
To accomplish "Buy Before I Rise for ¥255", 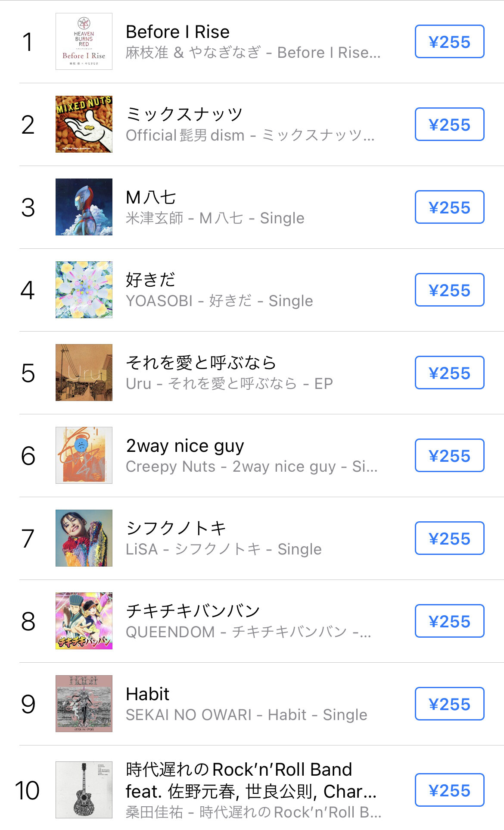I will click(449, 42).
